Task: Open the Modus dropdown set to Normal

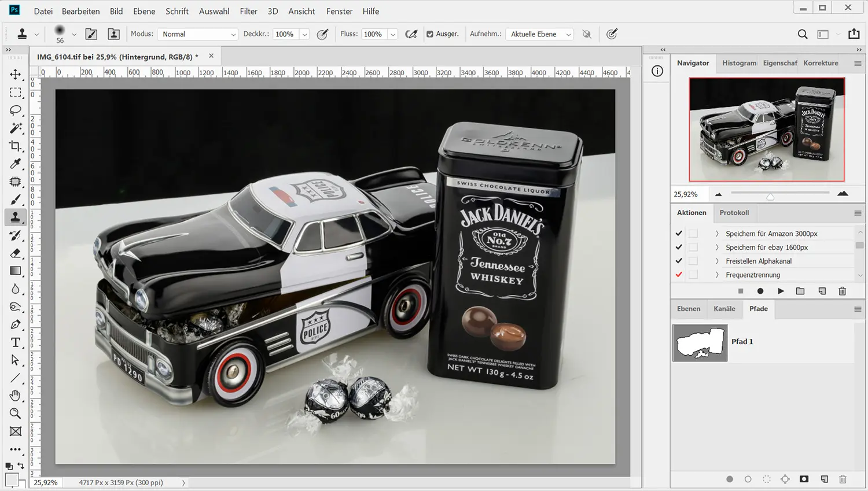Action: pos(198,34)
